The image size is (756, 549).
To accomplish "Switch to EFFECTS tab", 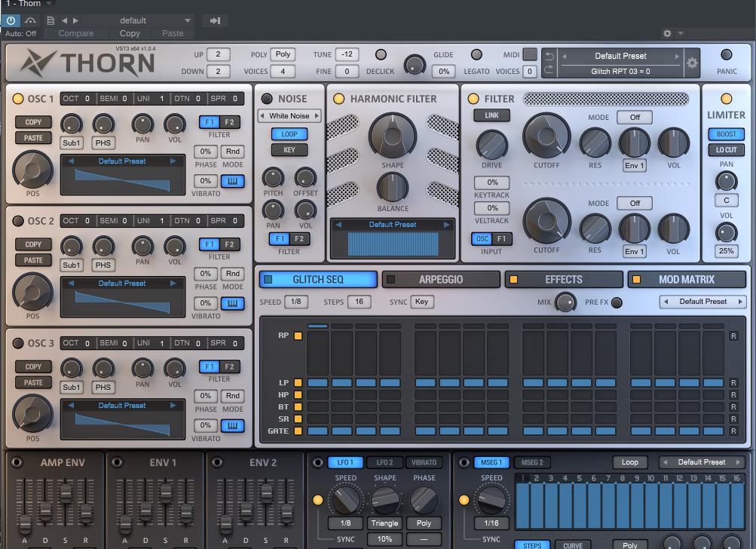I will pyautogui.click(x=564, y=279).
